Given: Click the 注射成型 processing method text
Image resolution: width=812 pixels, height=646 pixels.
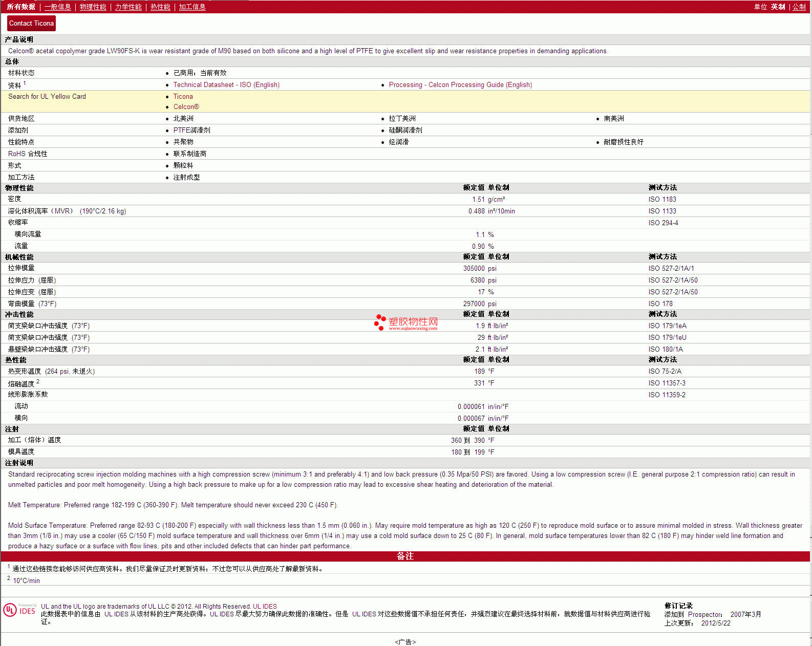Looking at the screenshot, I should [186, 178].
